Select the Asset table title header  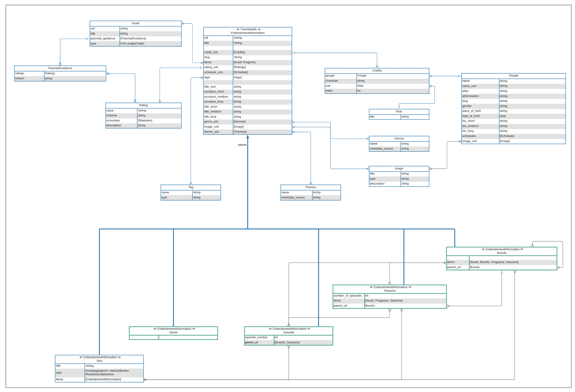135,23
